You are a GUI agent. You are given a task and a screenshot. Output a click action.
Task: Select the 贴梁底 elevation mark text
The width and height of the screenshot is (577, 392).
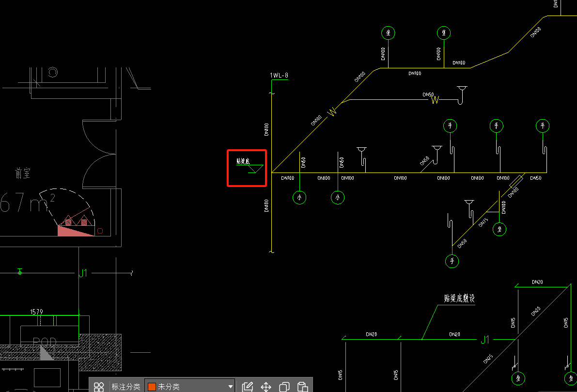(243, 161)
